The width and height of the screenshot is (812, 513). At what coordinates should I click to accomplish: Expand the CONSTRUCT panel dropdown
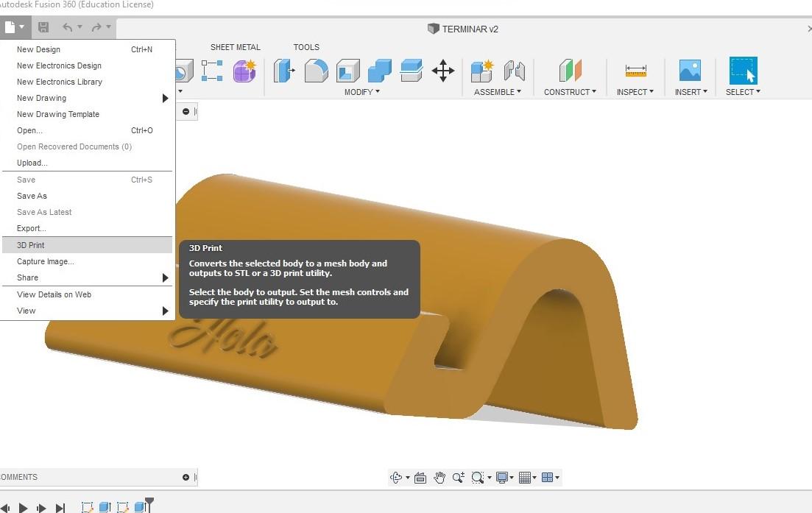click(570, 91)
